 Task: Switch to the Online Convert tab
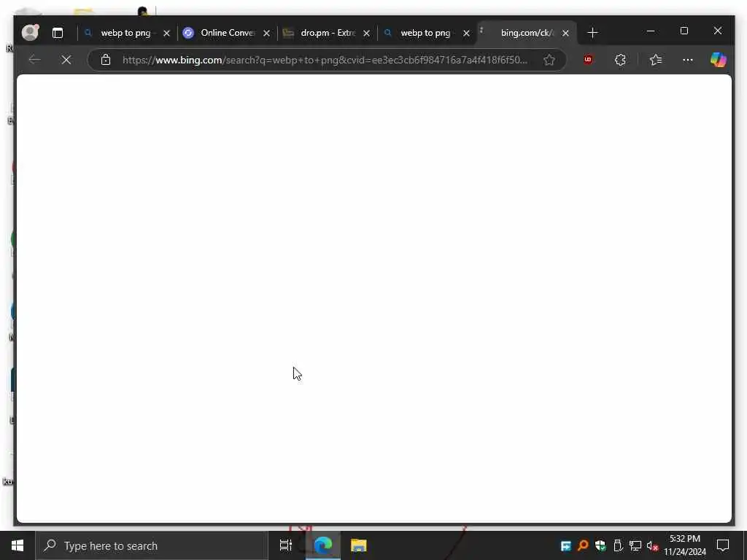point(228,33)
